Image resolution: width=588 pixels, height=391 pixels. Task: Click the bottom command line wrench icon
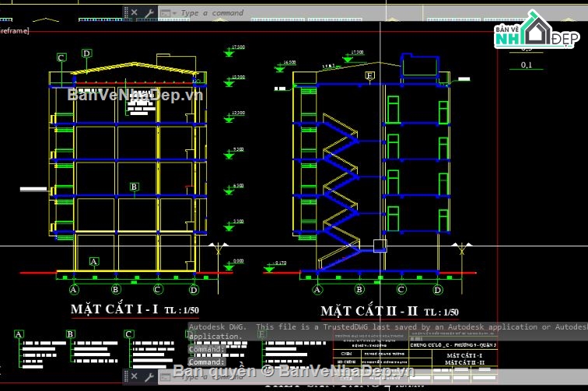coord(148,376)
